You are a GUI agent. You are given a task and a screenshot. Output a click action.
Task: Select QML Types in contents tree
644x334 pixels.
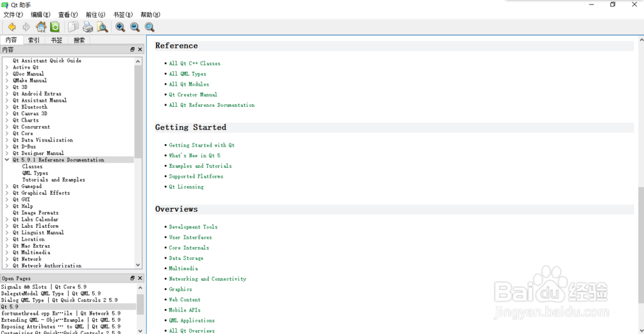pos(35,173)
